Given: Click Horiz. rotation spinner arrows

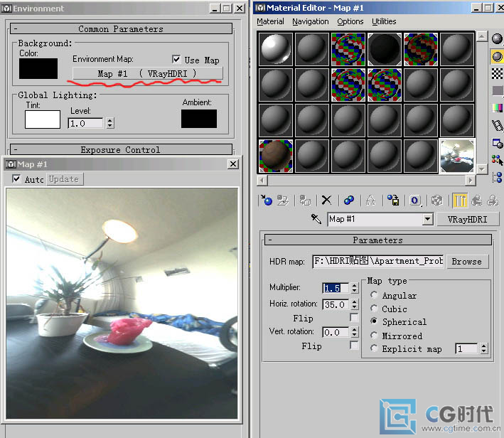Looking at the screenshot, I should [x=354, y=304].
